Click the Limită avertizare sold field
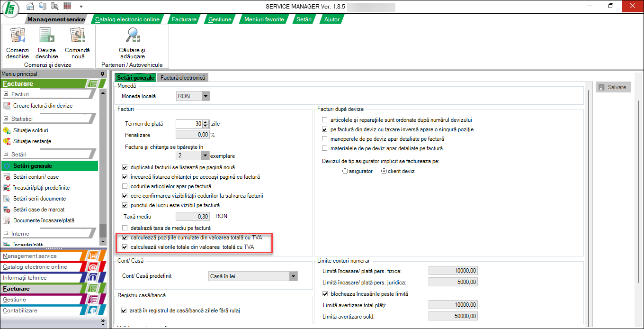This screenshot has width=644, height=329. click(452, 316)
